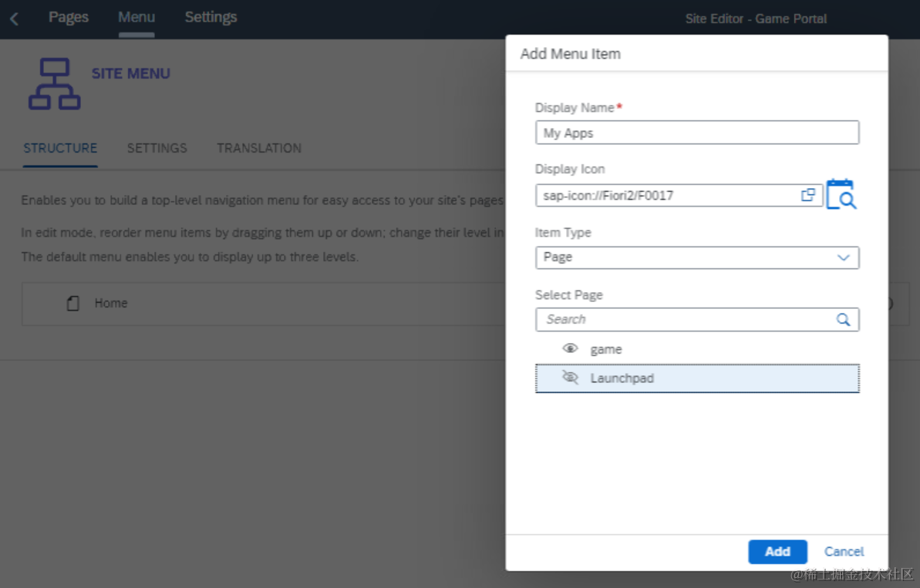This screenshot has height=588, width=920.
Task: Click the Site Menu hierarchy icon
Action: (x=55, y=84)
